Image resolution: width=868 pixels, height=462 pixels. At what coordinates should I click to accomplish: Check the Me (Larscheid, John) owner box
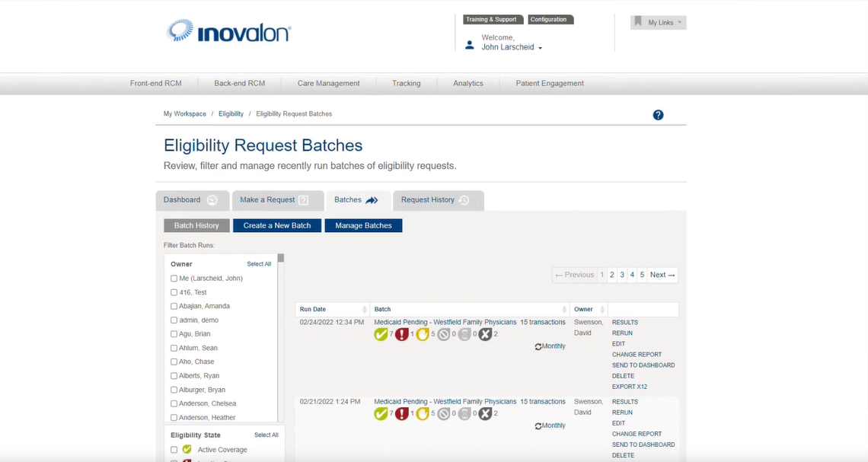click(174, 279)
